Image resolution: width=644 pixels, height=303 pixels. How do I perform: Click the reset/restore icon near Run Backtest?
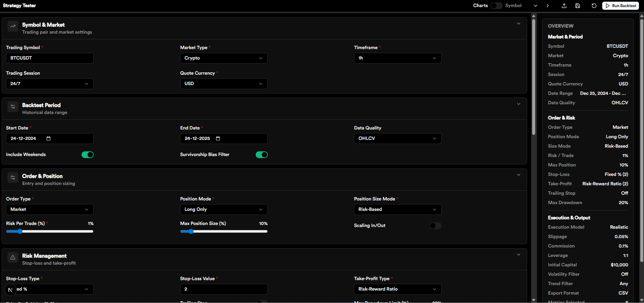coord(594,6)
